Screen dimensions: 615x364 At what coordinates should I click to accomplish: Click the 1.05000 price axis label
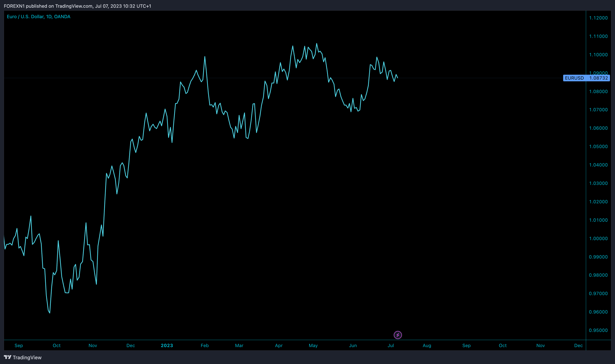[598, 146]
